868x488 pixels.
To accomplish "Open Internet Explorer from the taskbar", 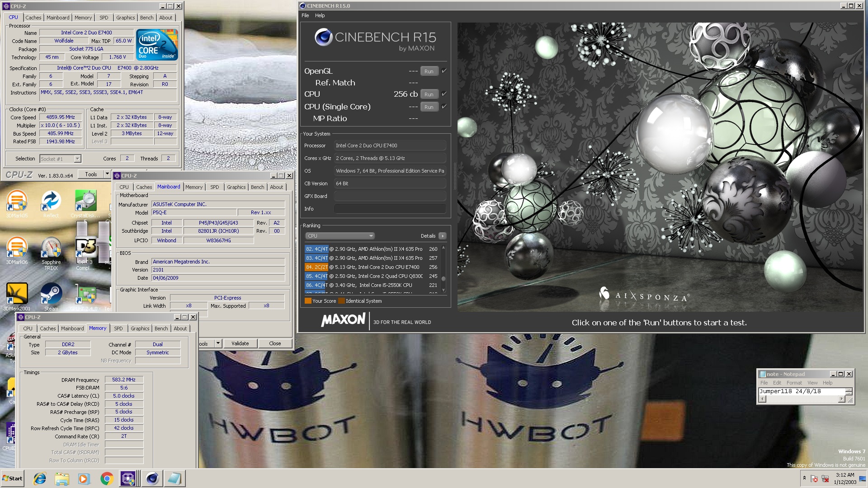I will [x=40, y=479].
